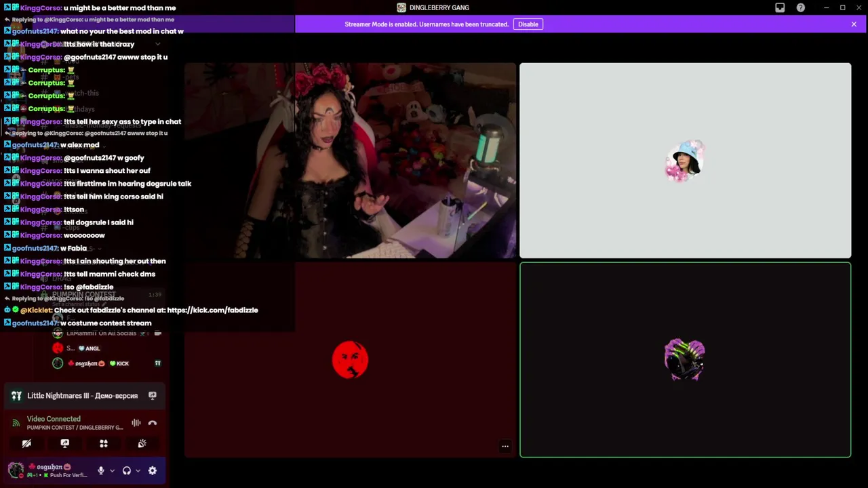Click the share your screen button
The width and height of the screenshot is (868, 488).
pyautogui.click(x=65, y=443)
